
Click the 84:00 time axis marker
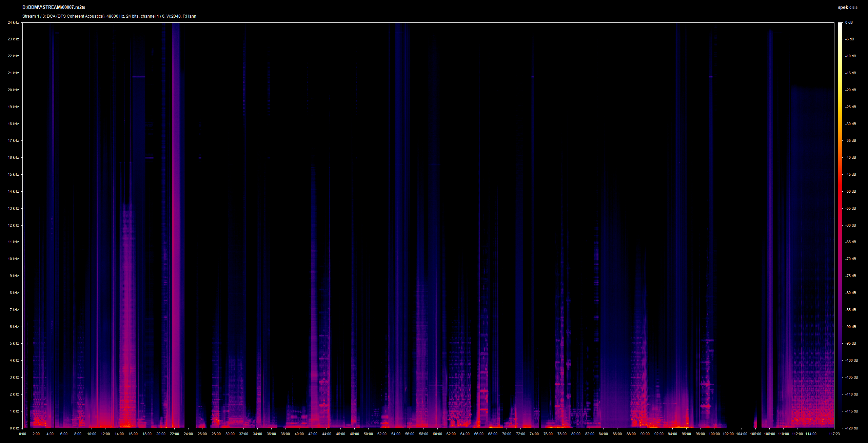[x=603, y=434]
